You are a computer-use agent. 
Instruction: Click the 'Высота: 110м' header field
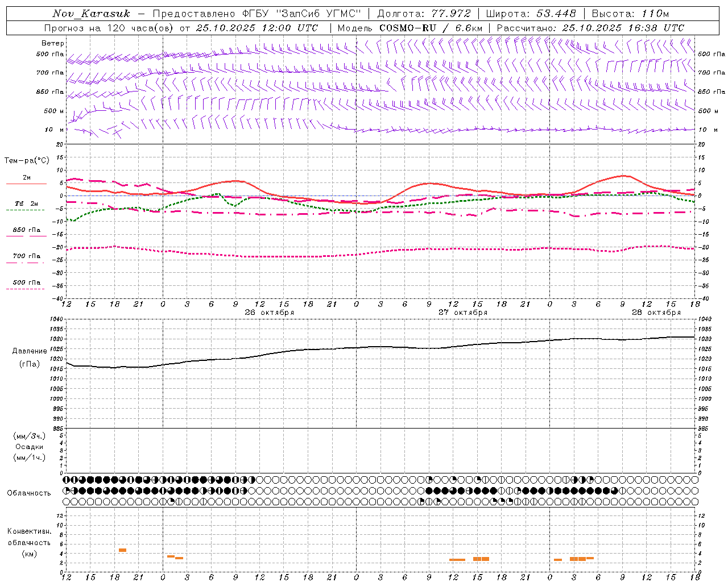[x=630, y=14]
